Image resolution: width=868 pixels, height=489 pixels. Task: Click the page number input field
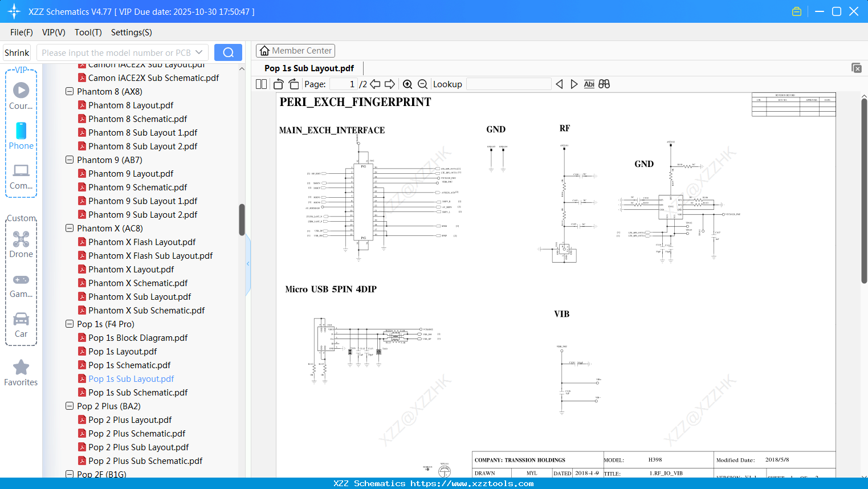343,84
